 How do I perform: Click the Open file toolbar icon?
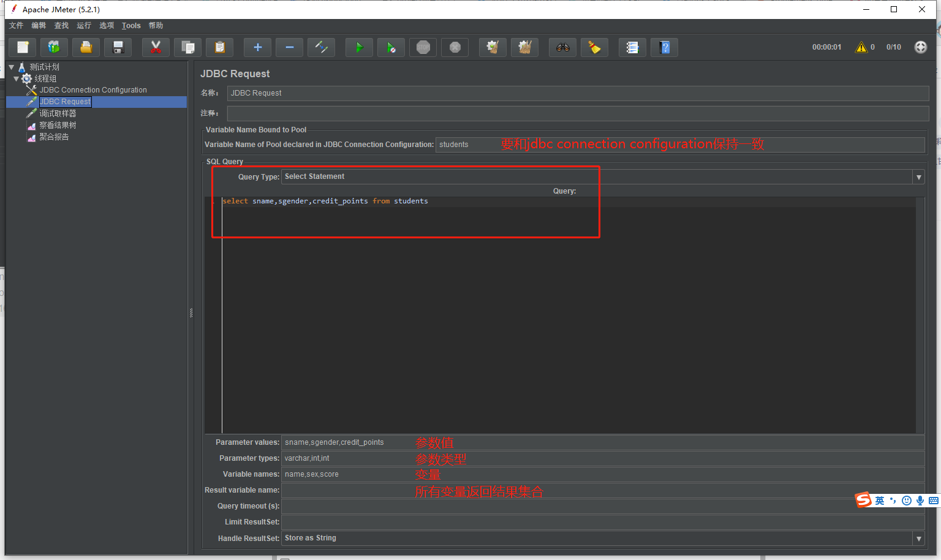pos(86,47)
